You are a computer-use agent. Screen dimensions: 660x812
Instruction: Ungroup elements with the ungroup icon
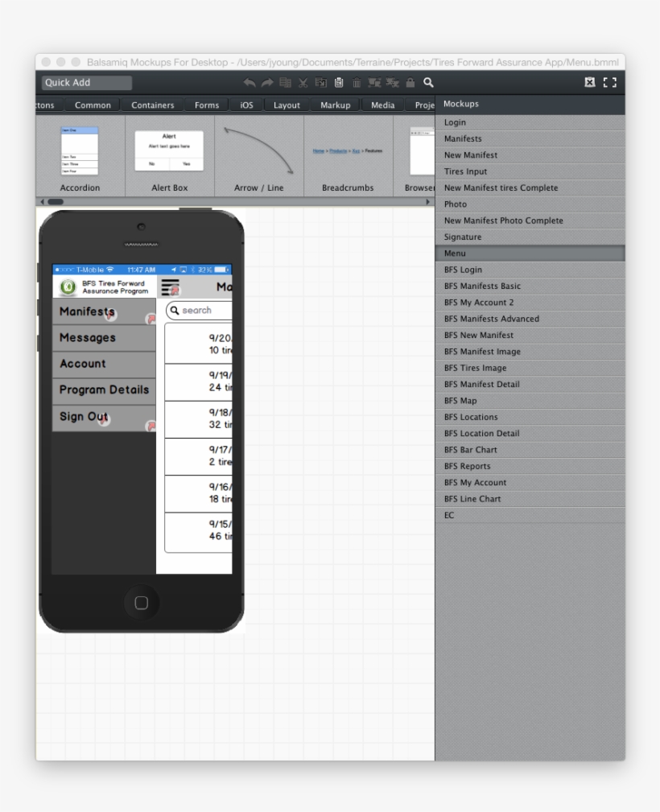(390, 82)
